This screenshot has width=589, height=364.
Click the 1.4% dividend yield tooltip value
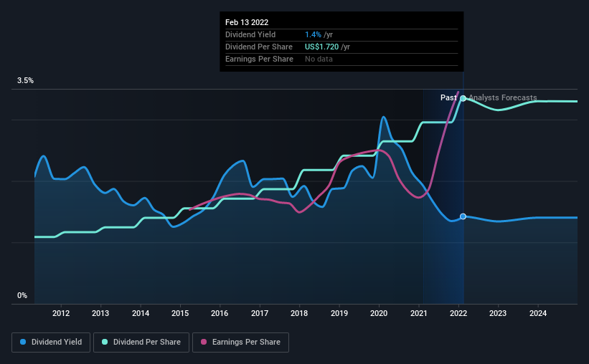tap(313, 34)
